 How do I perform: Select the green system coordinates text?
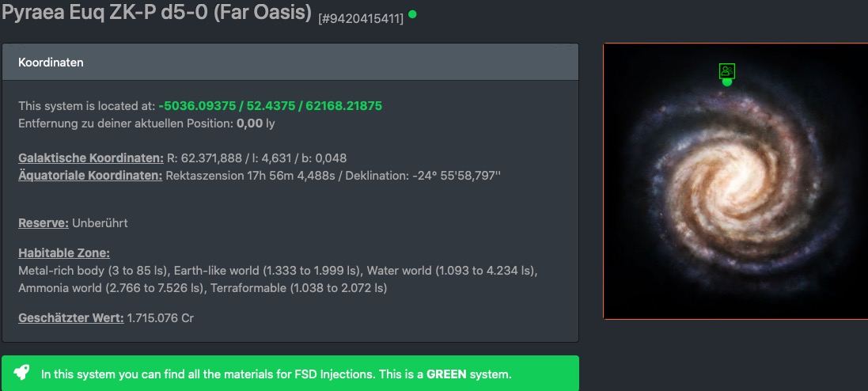point(271,106)
